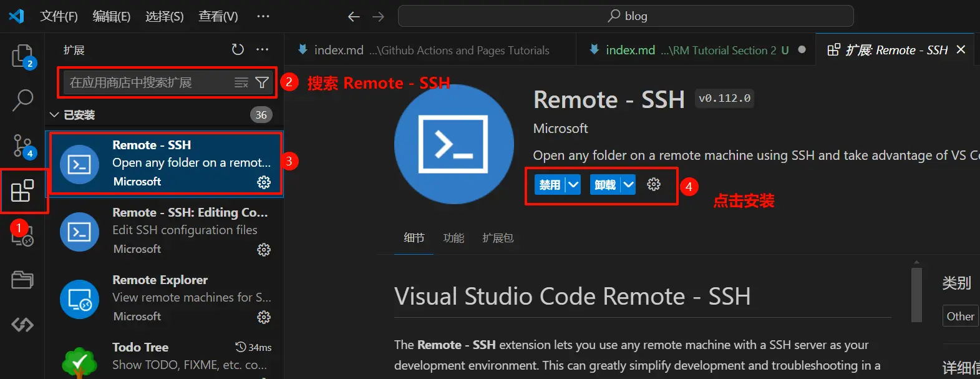Viewport: 980px width, 379px height.
Task: Click the extension marketplace search field
Action: (x=147, y=82)
